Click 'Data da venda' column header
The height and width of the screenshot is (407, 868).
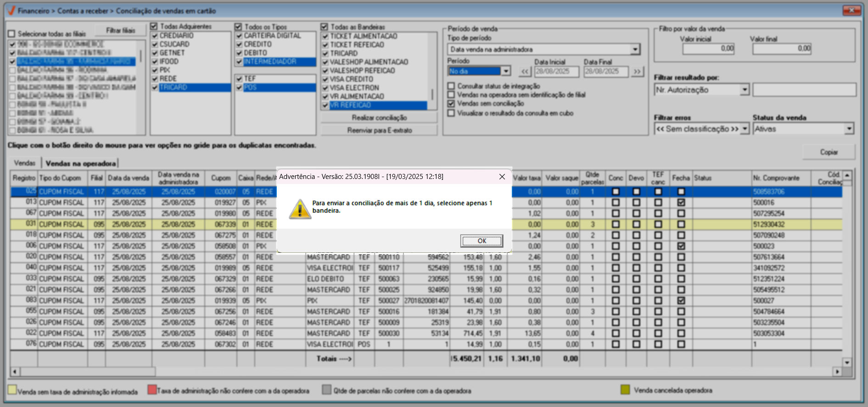coord(129,178)
